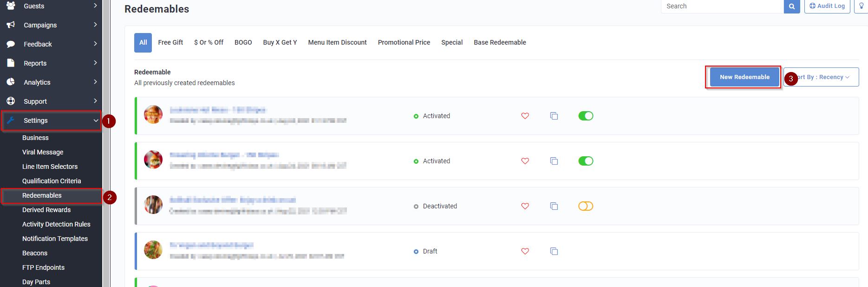Click the New Redeemable button
This screenshot has height=287, width=868.
(744, 77)
